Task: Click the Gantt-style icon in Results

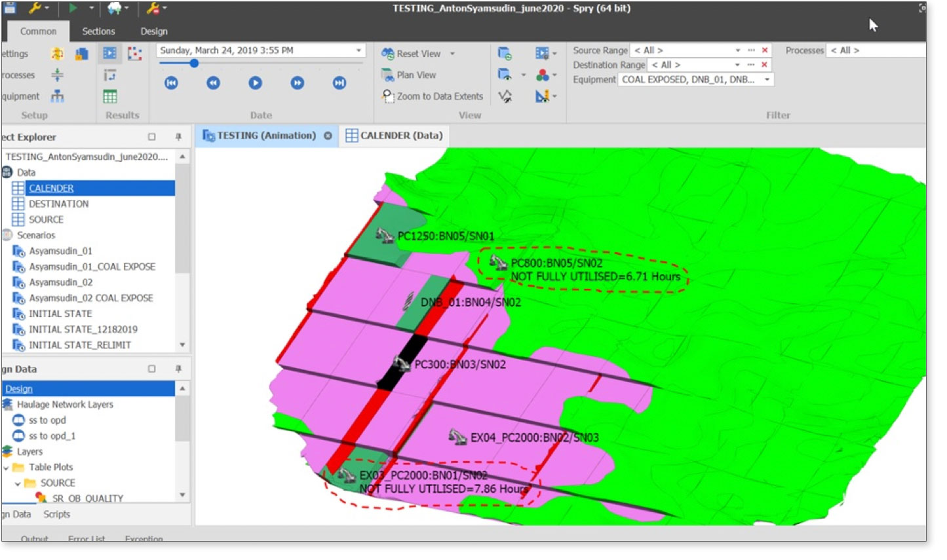Action: pyautogui.click(x=110, y=75)
